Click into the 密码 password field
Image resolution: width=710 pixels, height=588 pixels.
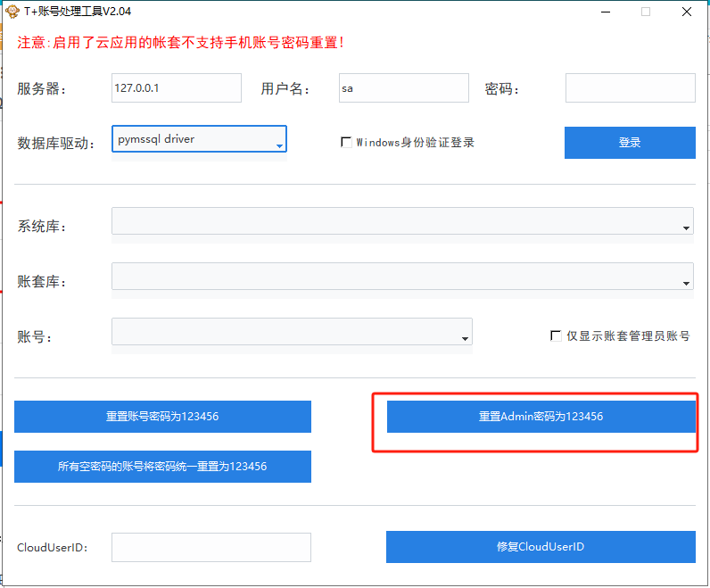point(631,87)
